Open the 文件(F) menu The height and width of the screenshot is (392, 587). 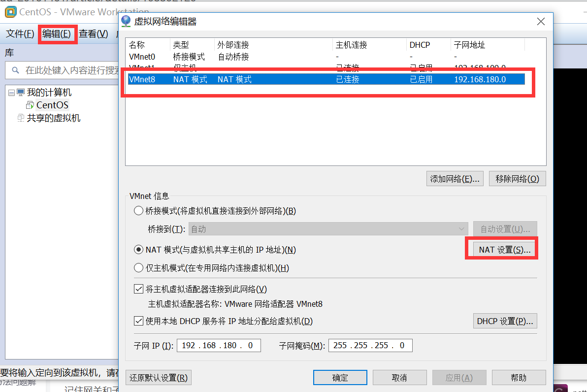(x=20, y=34)
